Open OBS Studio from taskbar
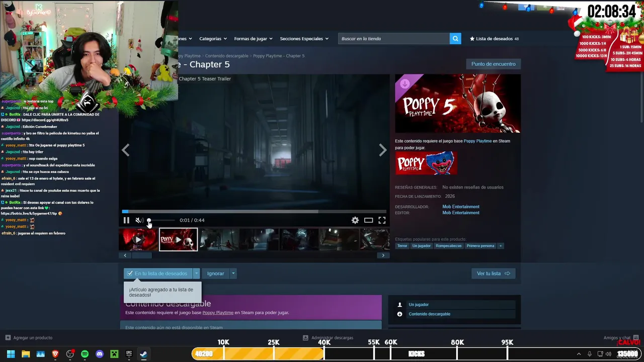Viewport: 644px width, 362px height. 70,354
